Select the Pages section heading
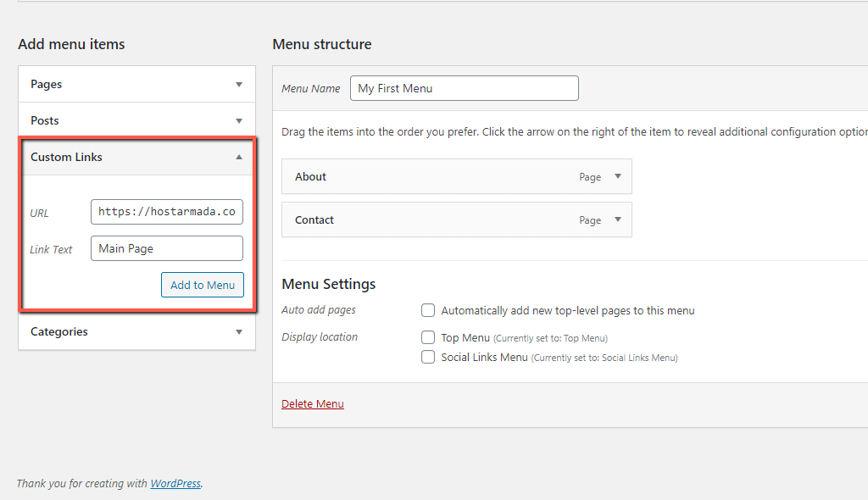The image size is (868, 500). coord(46,84)
